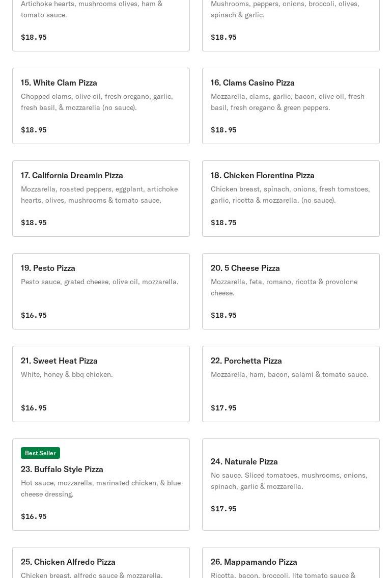Image resolution: width=392 pixels, height=578 pixels.
Task: Select 16. Clams Casino Pizza card
Action: click(x=291, y=106)
